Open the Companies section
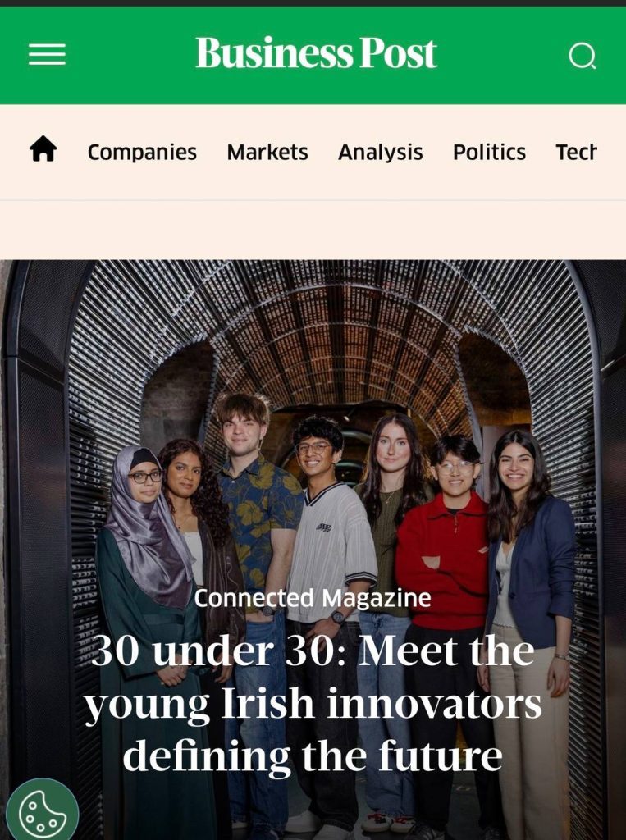This screenshot has width=626, height=840. [x=142, y=152]
